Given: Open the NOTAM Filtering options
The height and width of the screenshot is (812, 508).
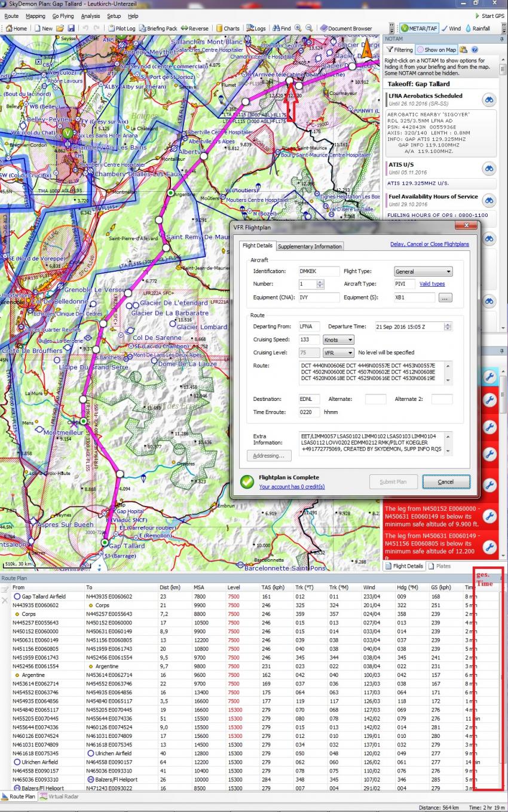Looking at the screenshot, I should coord(399,50).
